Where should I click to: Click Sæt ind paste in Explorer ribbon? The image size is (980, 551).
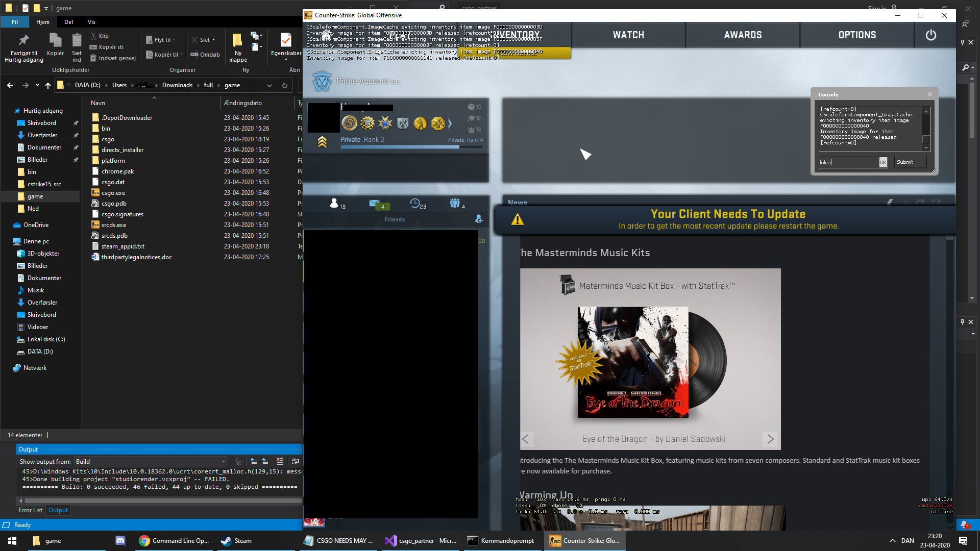click(x=77, y=48)
